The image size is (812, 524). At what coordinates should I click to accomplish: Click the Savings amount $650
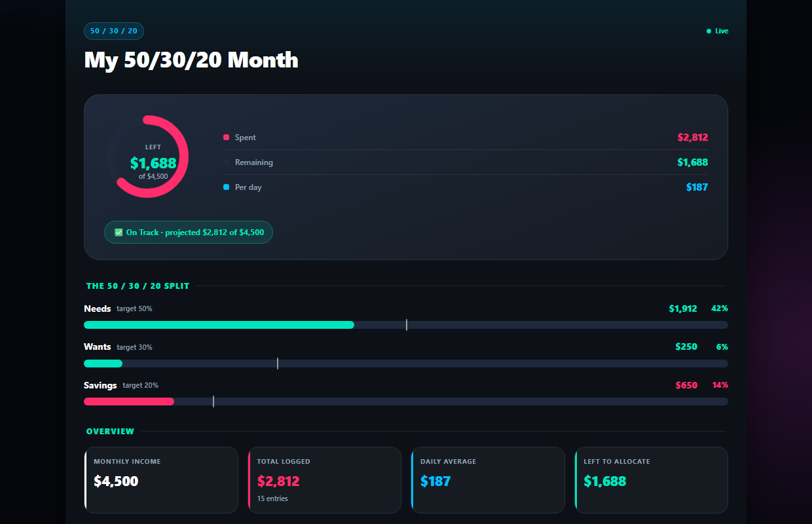point(686,385)
